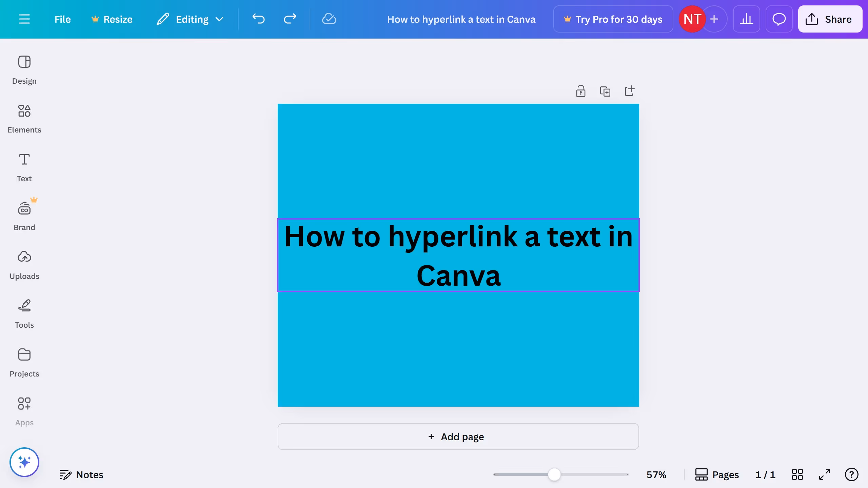Open the main hamburger menu

pyautogui.click(x=24, y=19)
